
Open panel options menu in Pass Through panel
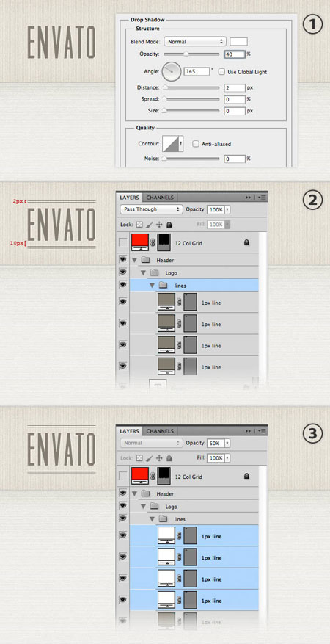tap(262, 198)
